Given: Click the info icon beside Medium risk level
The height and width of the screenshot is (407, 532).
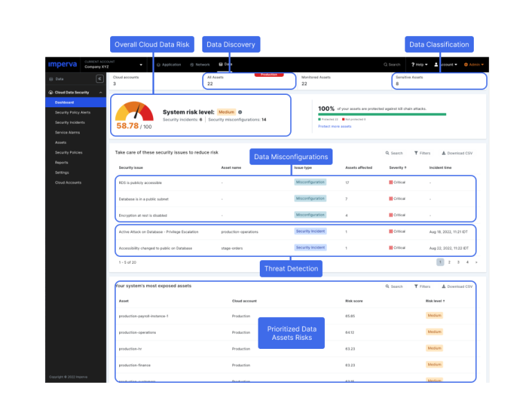Looking at the screenshot, I should pos(240,111).
